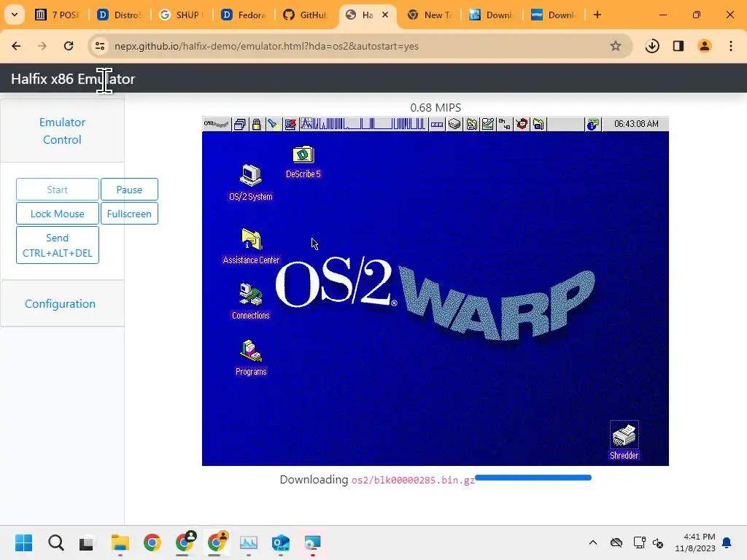This screenshot has height=560, width=747.
Task: Click the download progress bar
Action: tap(533, 478)
